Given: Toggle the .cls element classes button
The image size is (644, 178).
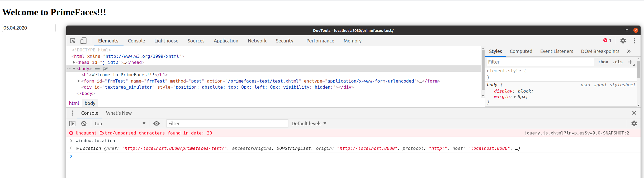Looking at the screenshot, I should tap(618, 62).
